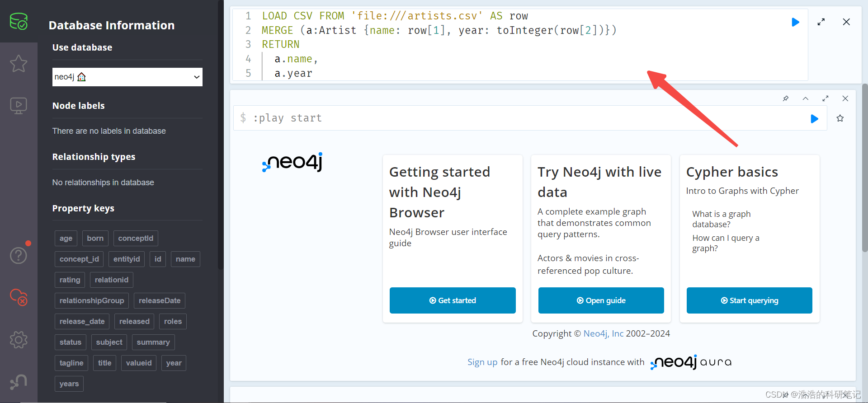This screenshot has height=403, width=868.
Task: Follow the Sign up link
Action: (482, 362)
